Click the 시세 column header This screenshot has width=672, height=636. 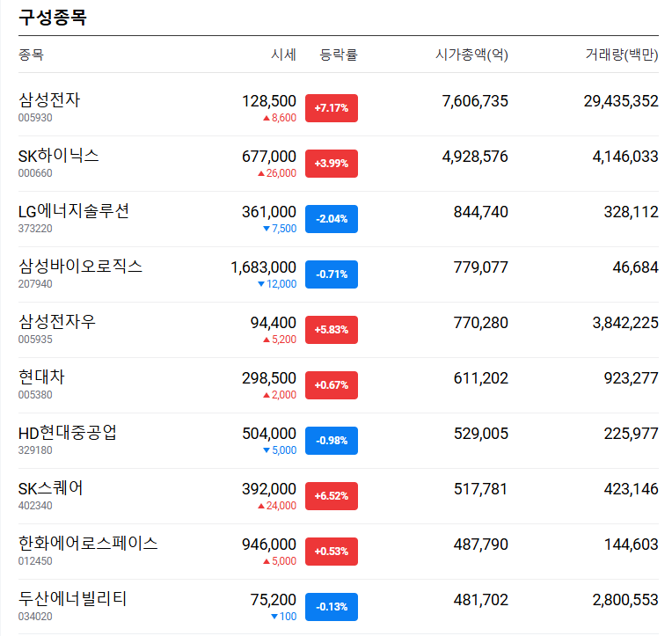click(x=283, y=55)
